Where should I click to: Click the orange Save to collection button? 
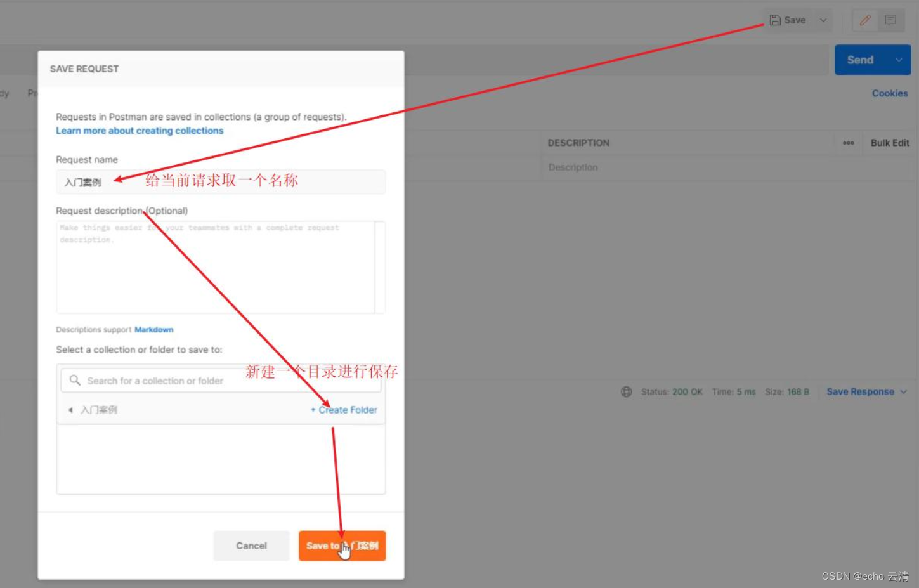(342, 546)
